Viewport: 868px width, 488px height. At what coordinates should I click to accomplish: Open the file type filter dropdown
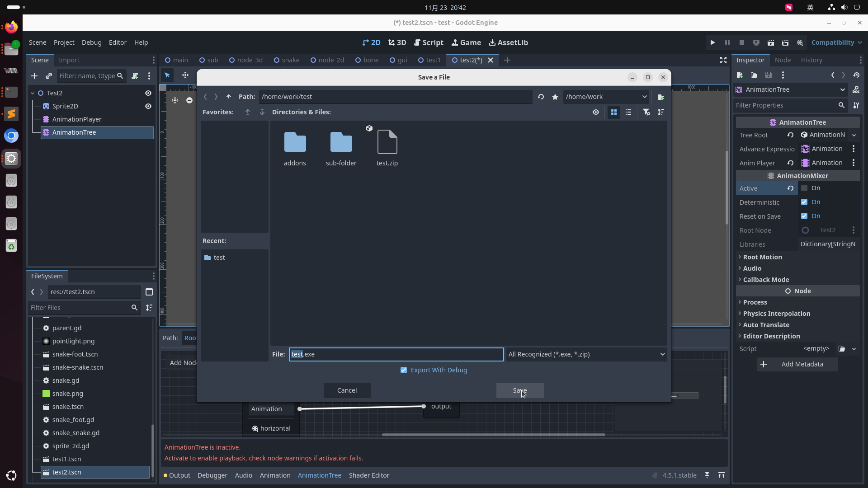coord(586,354)
